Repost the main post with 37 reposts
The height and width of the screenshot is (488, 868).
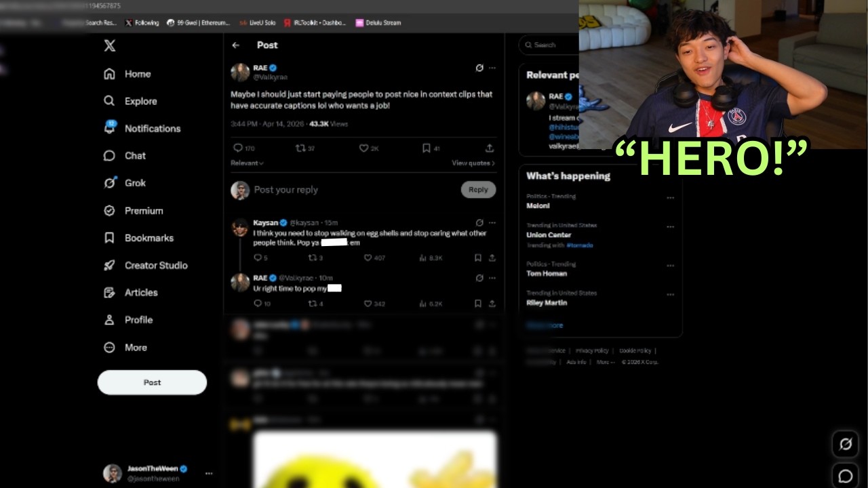click(x=300, y=148)
